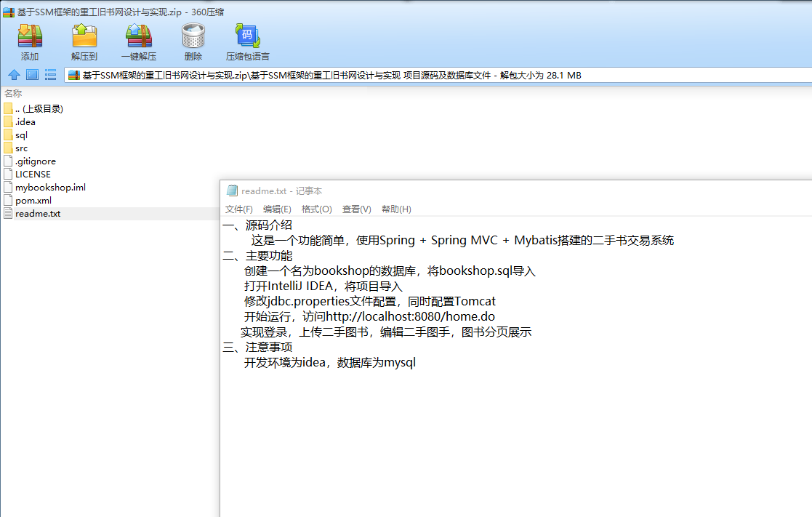Screen dimensions: 812x517
Task: Go up one level with blue arrow
Action: click(14, 75)
